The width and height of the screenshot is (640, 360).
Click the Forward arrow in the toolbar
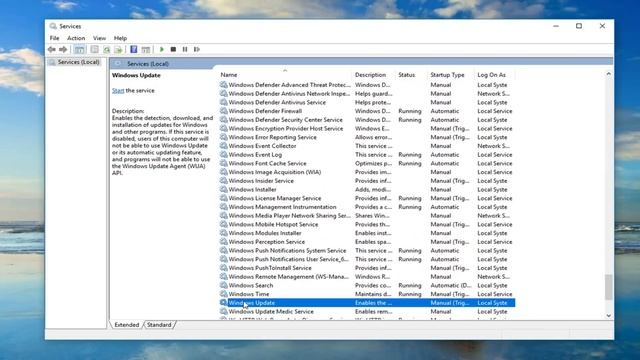point(63,49)
